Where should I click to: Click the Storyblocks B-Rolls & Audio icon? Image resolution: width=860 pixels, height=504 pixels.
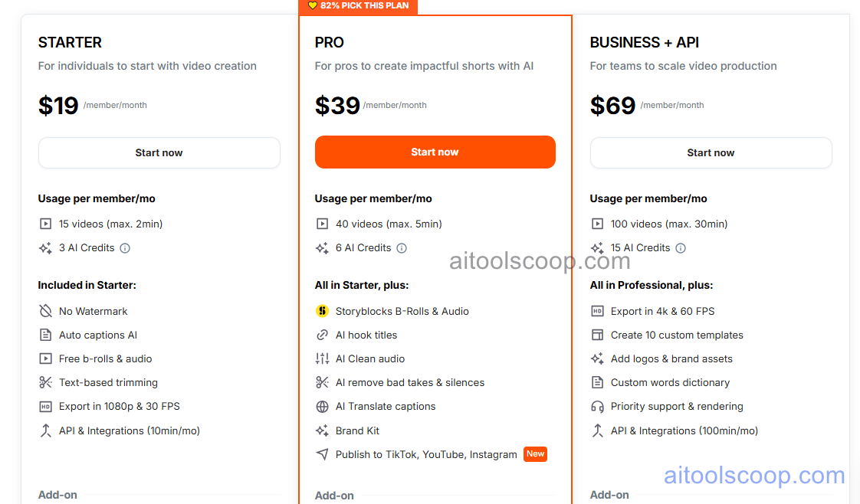tap(323, 311)
